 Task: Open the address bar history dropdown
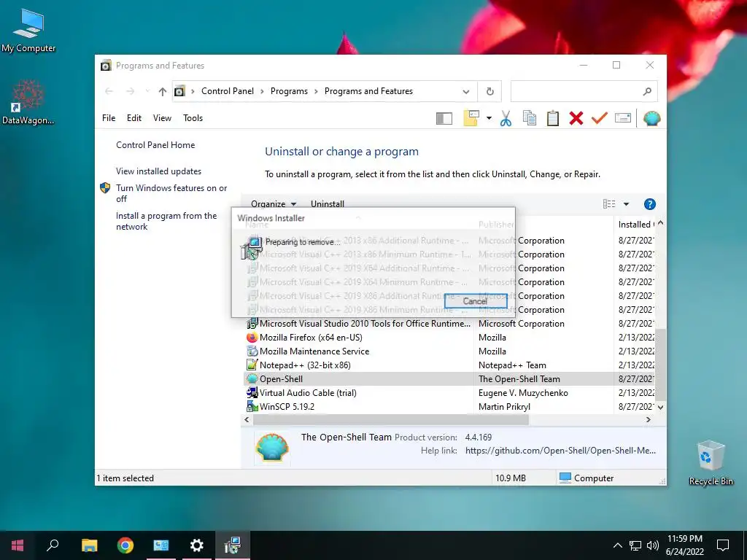pyautogui.click(x=466, y=91)
